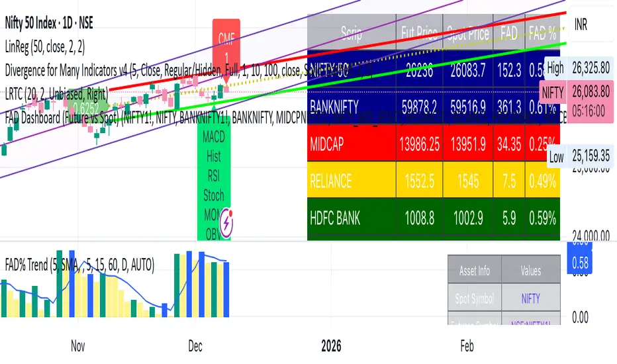Screen dimensions: 617x364
Task: Click the High 26,325.80 price label
Action: (579, 68)
